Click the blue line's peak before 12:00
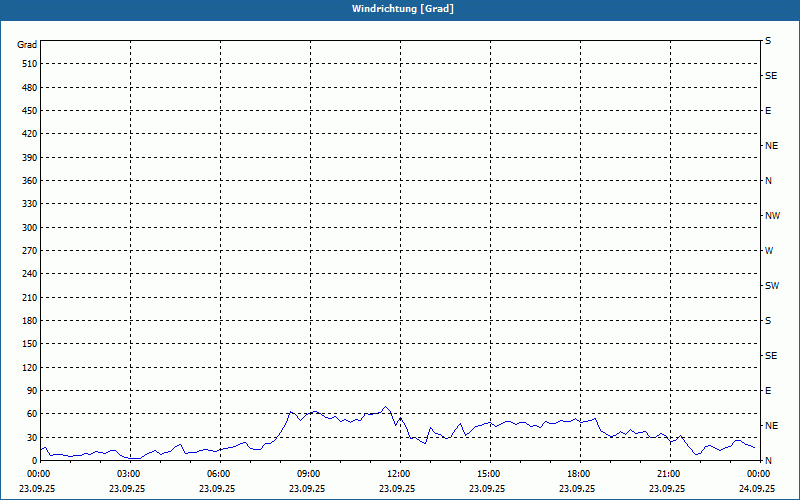The height and width of the screenshot is (500, 800). pos(386,407)
